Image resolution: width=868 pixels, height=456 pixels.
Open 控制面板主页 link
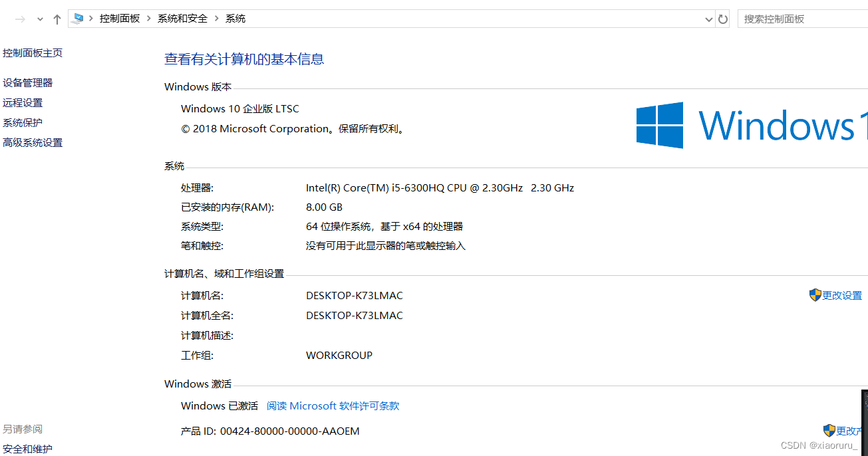[33, 53]
